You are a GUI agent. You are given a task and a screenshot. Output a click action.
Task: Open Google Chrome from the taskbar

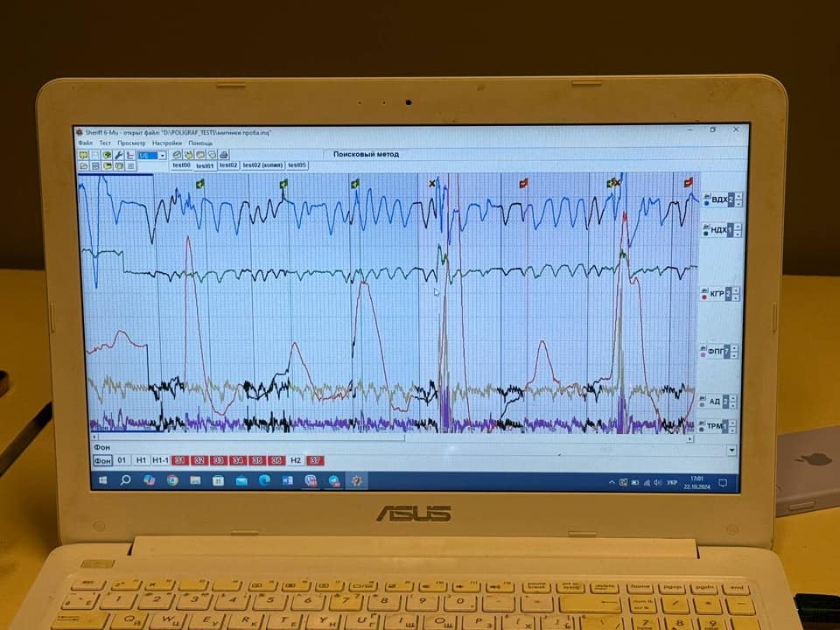click(172, 480)
